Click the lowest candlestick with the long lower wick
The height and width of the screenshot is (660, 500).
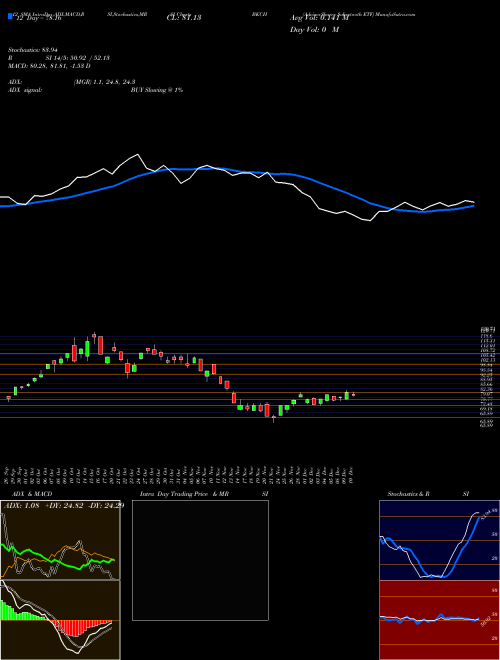click(x=274, y=418)
